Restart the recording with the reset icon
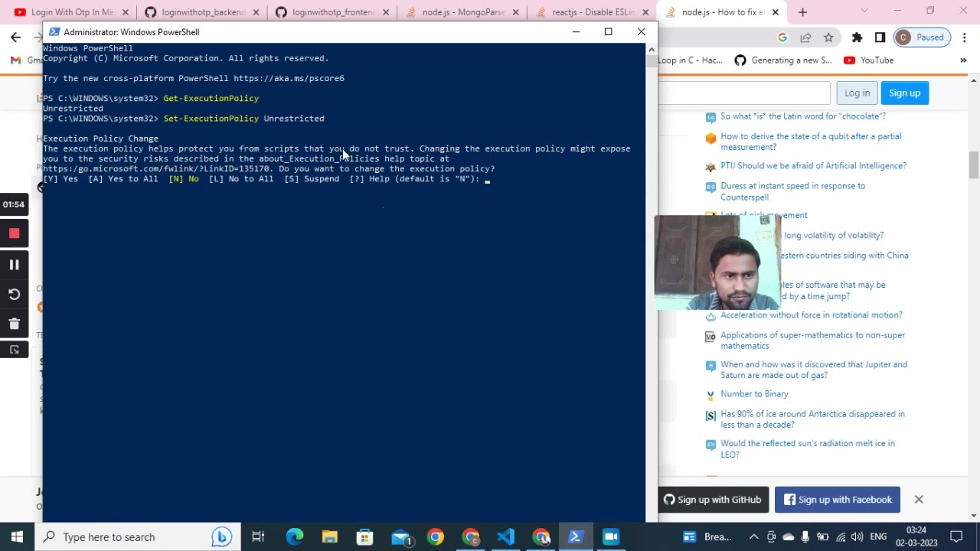 click(x=14, y=294)
